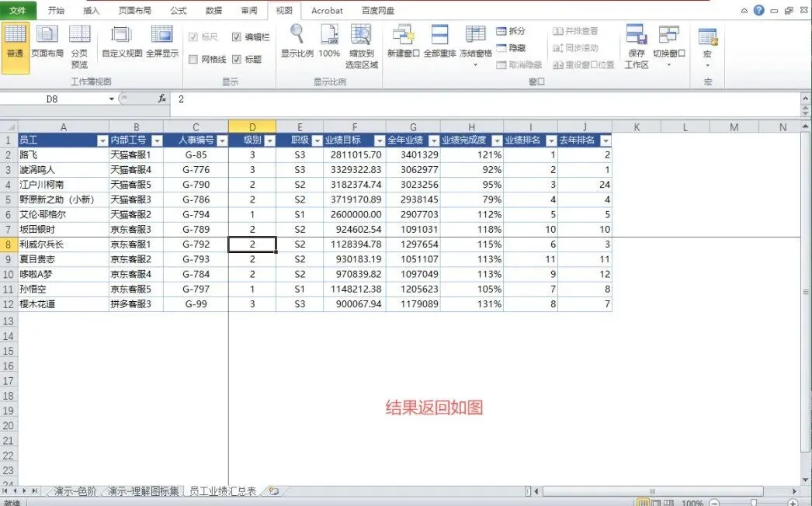Open filter dropdown for 业绩完成度 column
This screenshot has width=812, height=506.
[x=497, y=140]
